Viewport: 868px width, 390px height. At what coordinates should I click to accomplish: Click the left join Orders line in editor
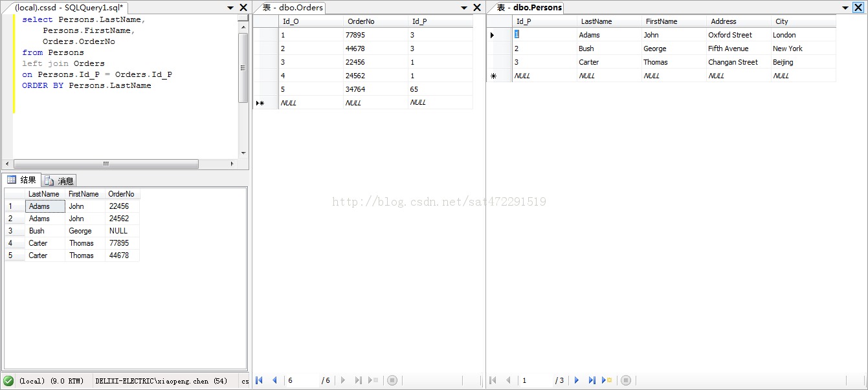point(63,63)
